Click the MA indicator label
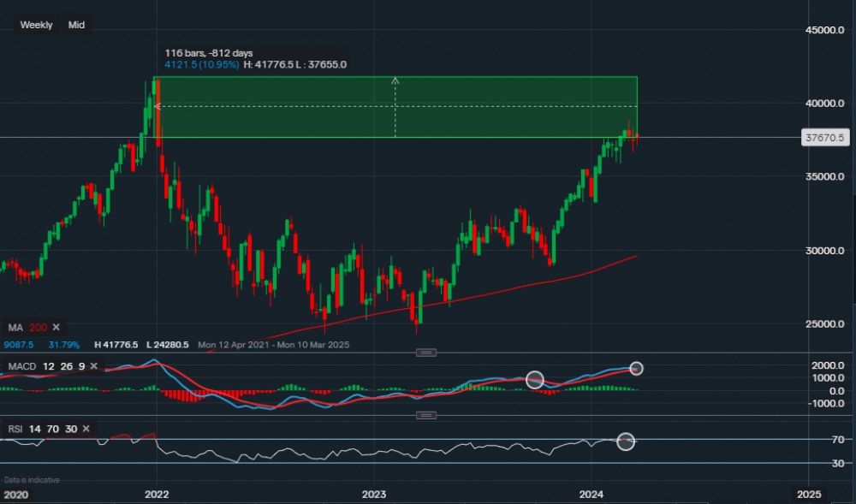 (x=15, y=328)
